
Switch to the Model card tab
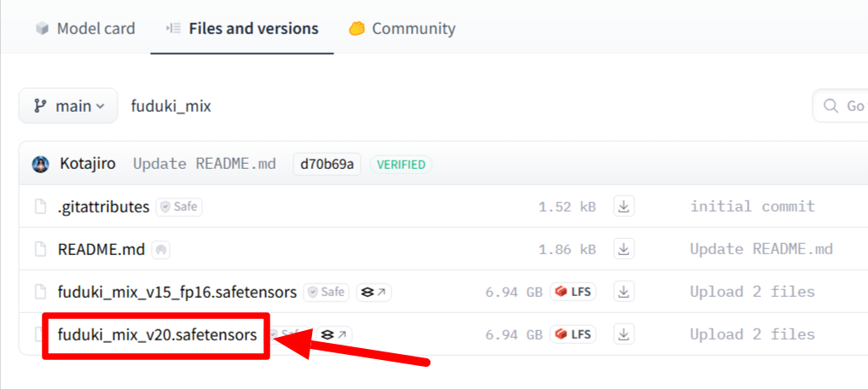click(x=85, y=28)
